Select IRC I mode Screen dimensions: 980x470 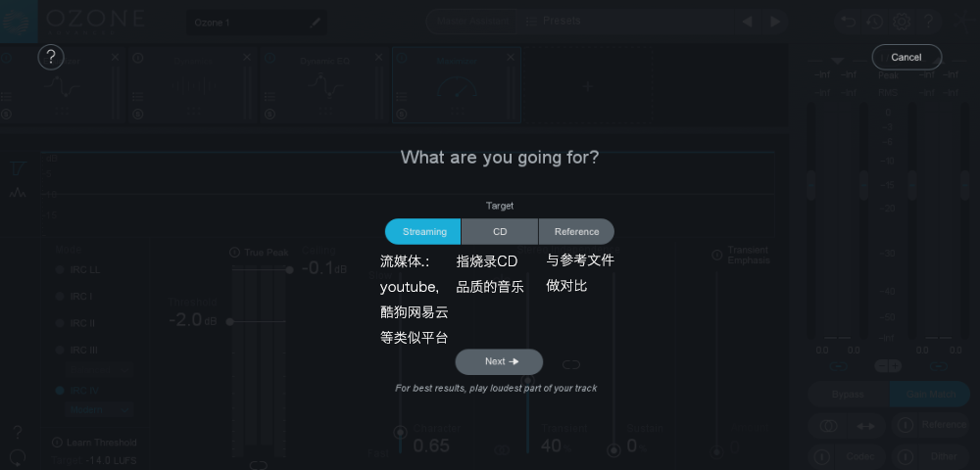tap(73, 297)
